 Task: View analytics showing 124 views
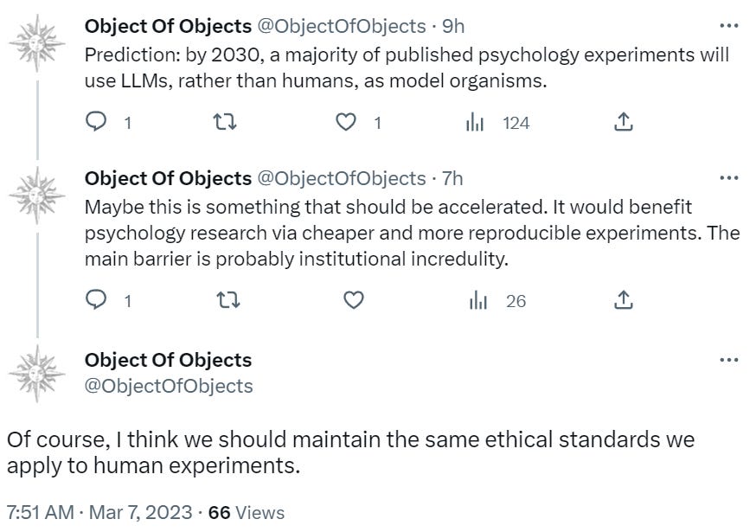pyautogui.click(x=476, y=123)
